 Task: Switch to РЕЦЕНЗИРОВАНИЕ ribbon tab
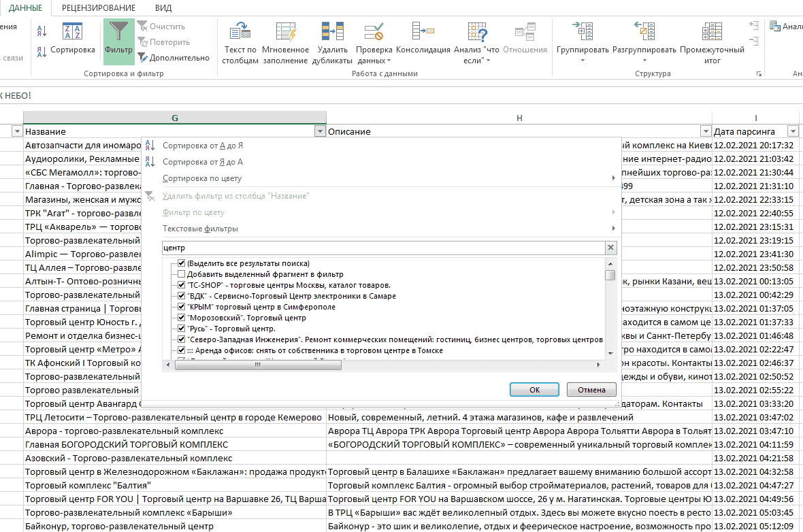98,7
